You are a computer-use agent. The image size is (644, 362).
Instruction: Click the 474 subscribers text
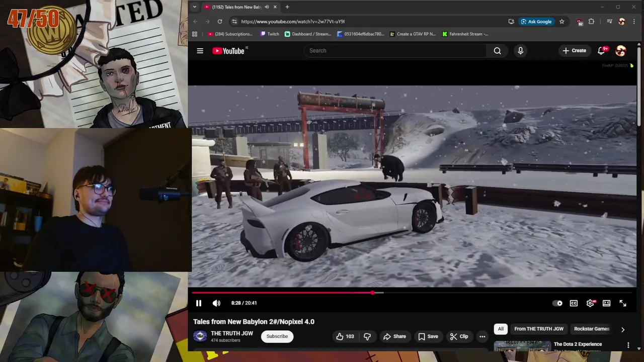click(x=225, y=341)
